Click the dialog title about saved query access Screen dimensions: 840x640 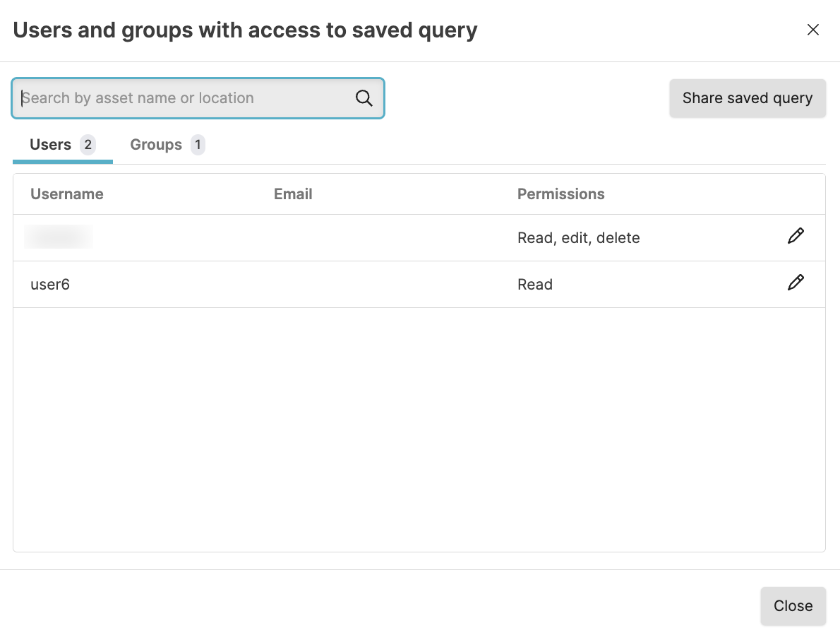[x=245, y=30]
